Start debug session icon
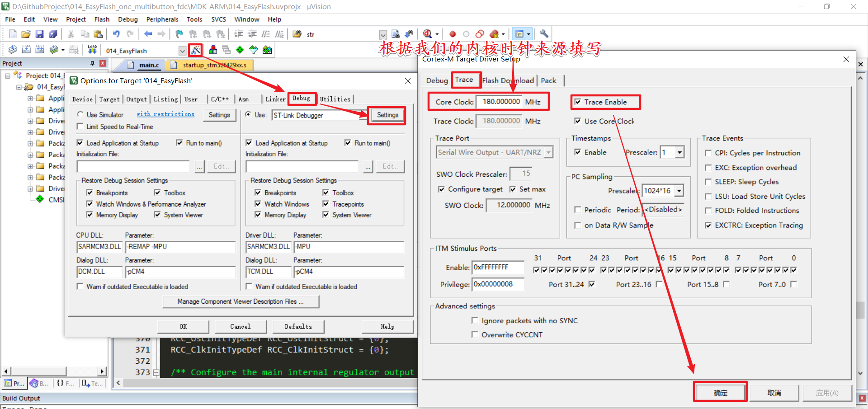This screenshot has height=409, width=868. coord(428,34)
